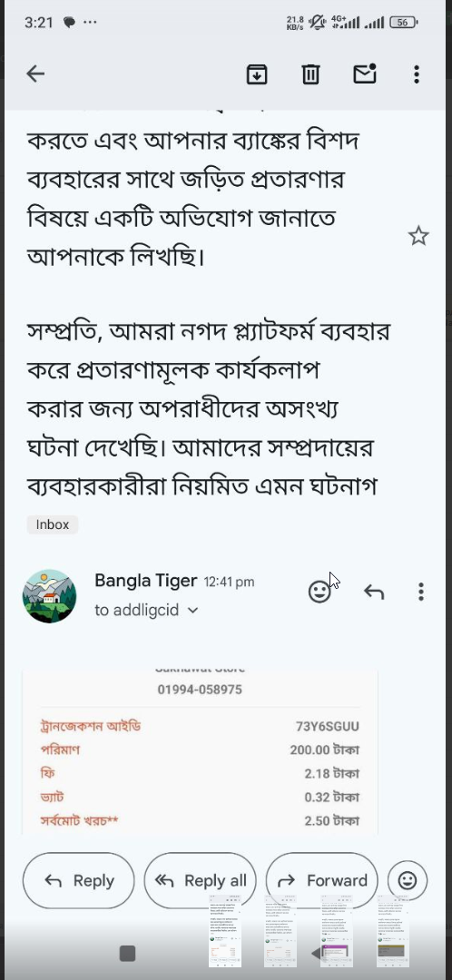Archive this email conversation

[257, 73]
